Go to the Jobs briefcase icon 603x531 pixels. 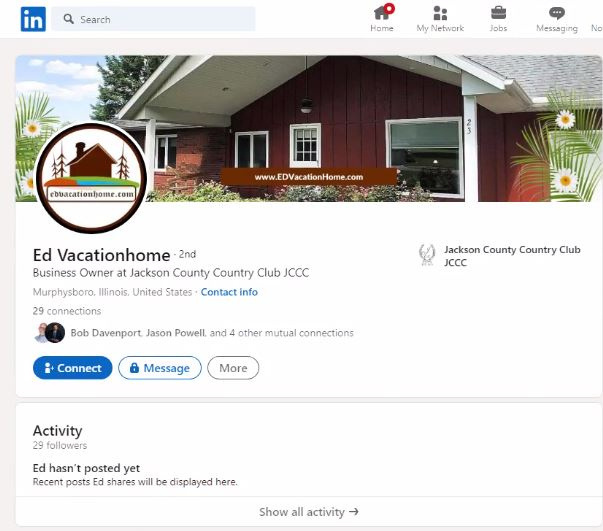click(x=498, y=13)
